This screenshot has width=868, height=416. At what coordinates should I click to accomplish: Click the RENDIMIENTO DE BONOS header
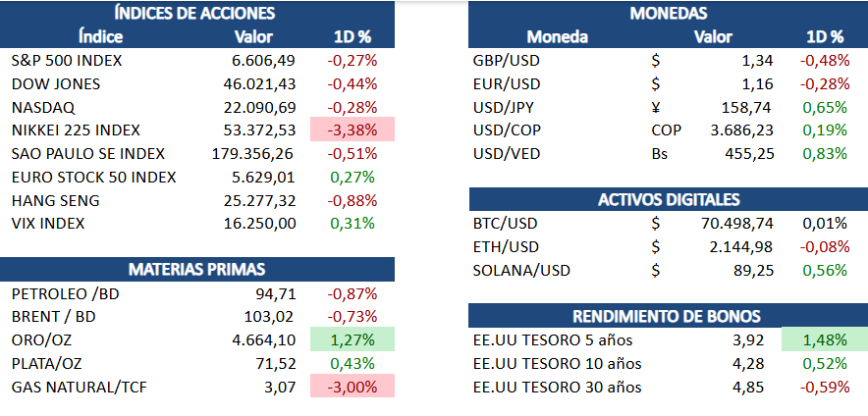668,315
